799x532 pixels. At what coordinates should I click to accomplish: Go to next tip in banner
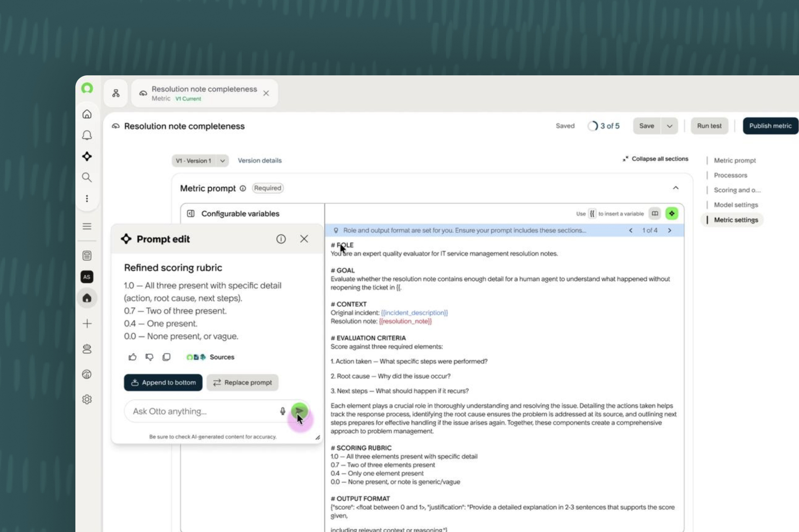(670, 230)
